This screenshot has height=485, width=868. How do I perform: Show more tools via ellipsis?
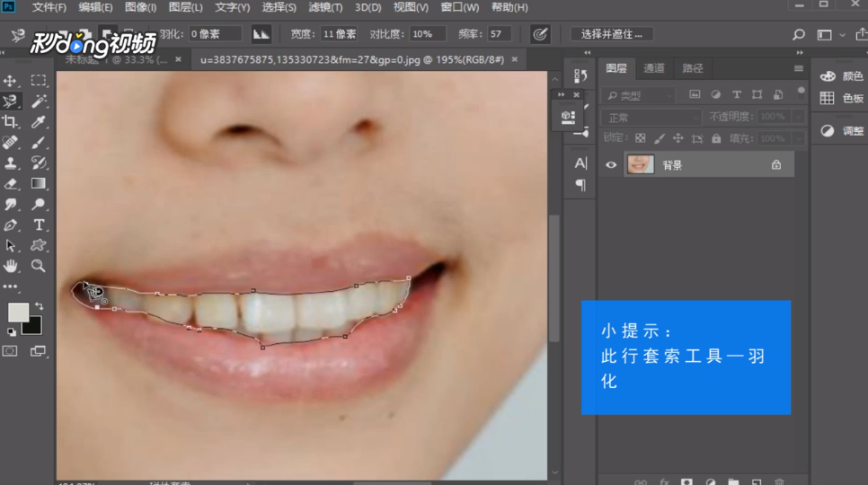(10, 287)
